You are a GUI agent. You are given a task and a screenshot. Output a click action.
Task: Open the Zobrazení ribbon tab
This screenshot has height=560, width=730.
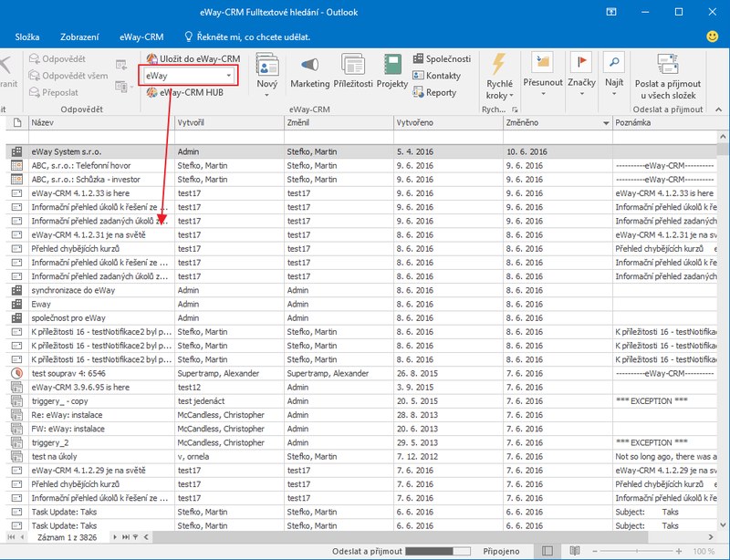[79, 37]
